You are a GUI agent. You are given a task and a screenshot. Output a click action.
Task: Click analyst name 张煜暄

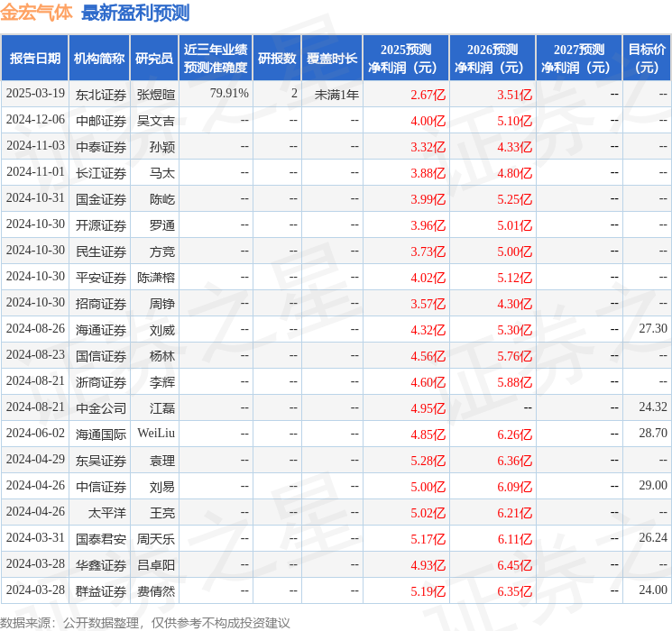[155, 95]
